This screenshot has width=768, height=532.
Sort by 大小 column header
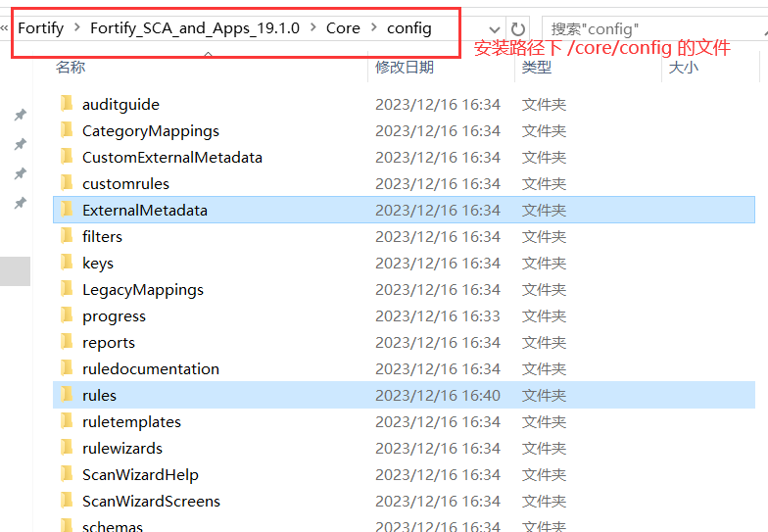684,67
